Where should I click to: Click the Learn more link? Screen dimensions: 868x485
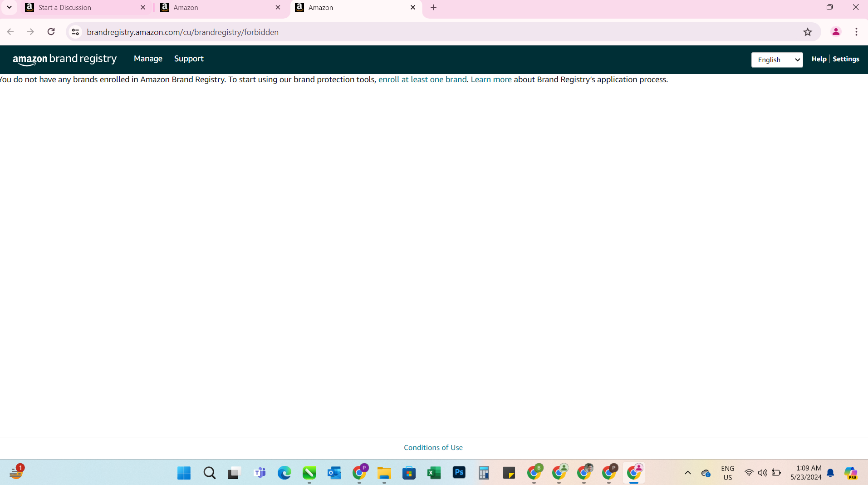(x=491, y=79)
